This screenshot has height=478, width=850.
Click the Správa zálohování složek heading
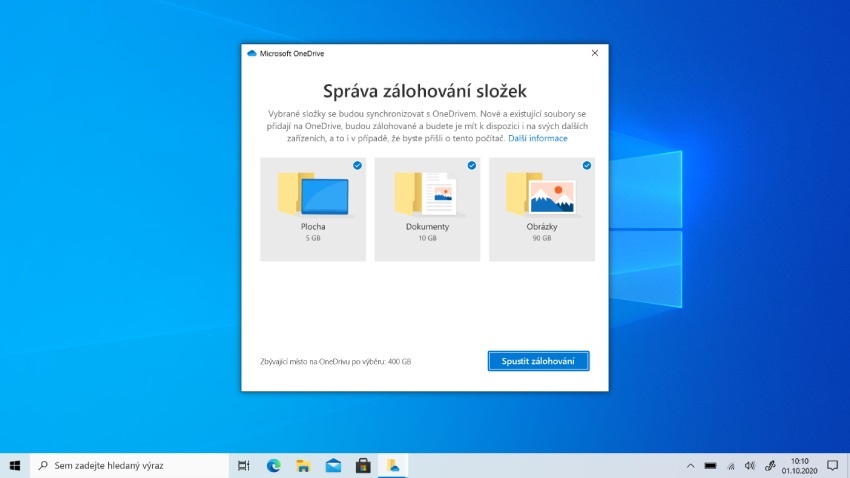425,91
